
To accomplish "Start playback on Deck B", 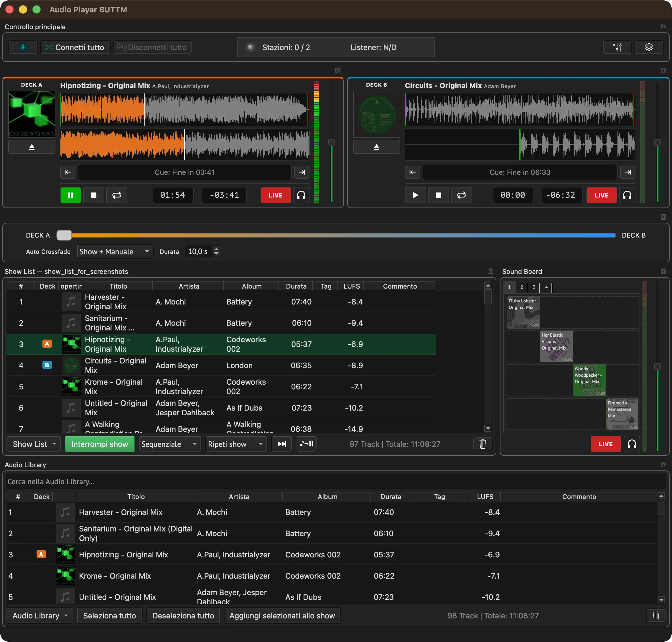I will click(415, 195).
